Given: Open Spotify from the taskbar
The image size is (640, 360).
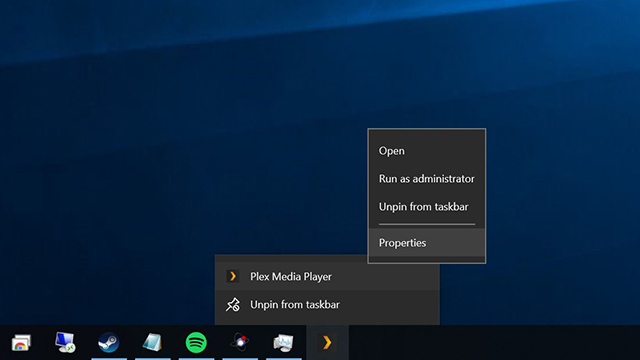Looking at the screenshot, I should [x=196, y=342].
